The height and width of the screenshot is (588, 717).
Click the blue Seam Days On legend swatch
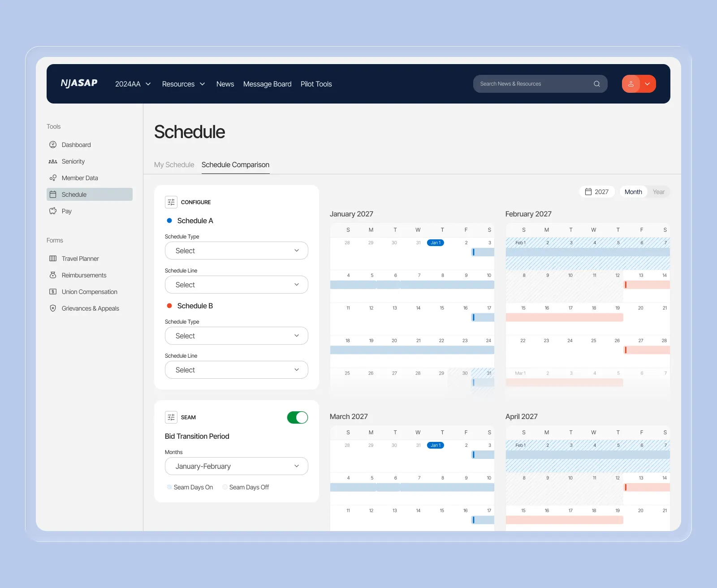[169, 487]
